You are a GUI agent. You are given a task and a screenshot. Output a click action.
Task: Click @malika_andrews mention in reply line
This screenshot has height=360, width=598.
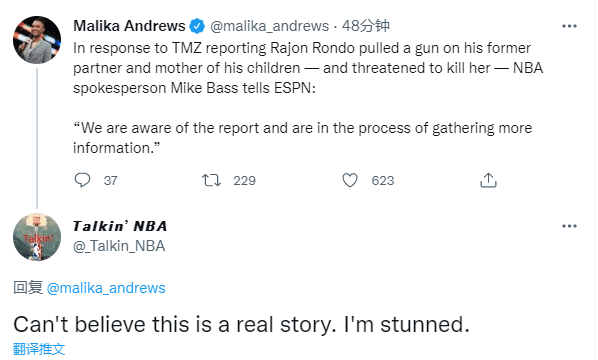tap(106, 288)
